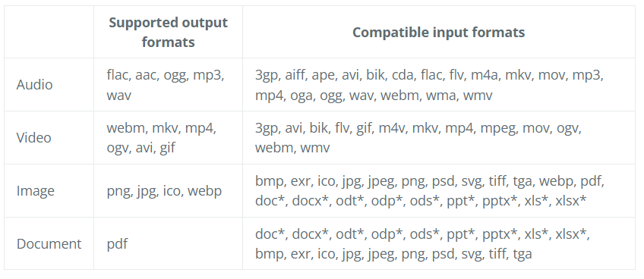Image resolution: width=644 pixels, height=279 pixels.
Task: Select the Video row label
Action: 33,137
